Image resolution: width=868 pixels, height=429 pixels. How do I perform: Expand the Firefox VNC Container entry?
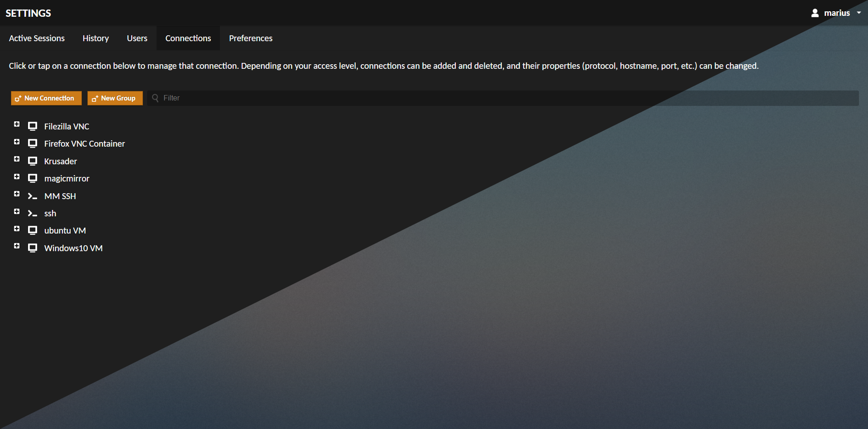[x=17, y=142]
